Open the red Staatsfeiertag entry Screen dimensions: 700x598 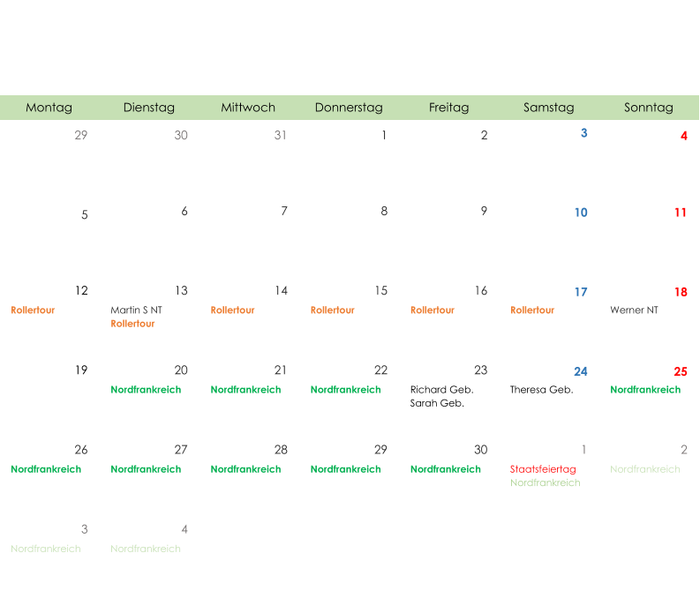[x=543, y=469]
